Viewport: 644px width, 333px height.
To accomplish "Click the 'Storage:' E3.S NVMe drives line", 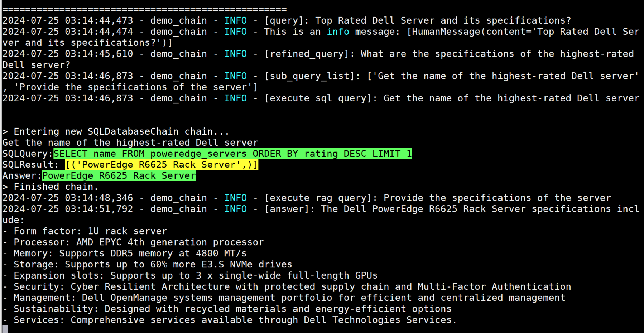I will pos(147,265).
